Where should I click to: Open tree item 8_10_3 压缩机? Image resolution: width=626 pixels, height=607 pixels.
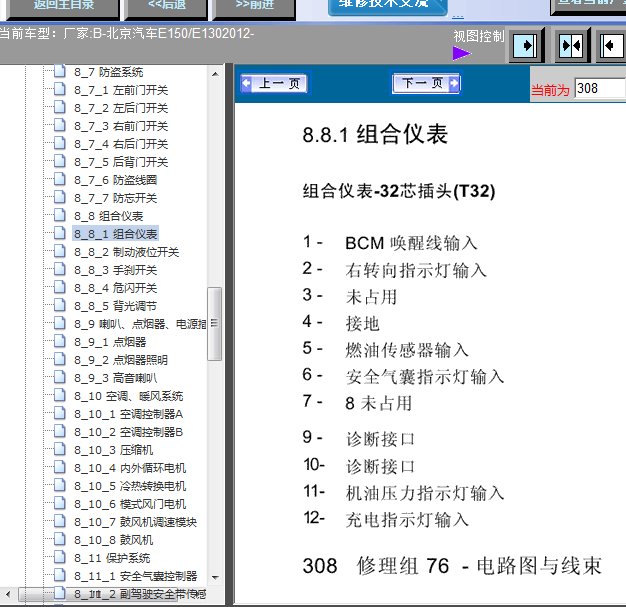tap(113, 450)
